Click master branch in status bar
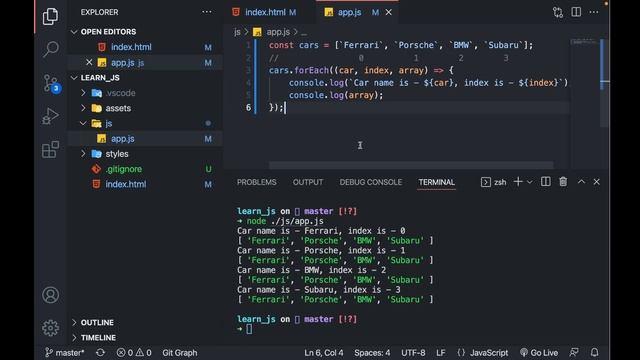 tap(64, 352)
